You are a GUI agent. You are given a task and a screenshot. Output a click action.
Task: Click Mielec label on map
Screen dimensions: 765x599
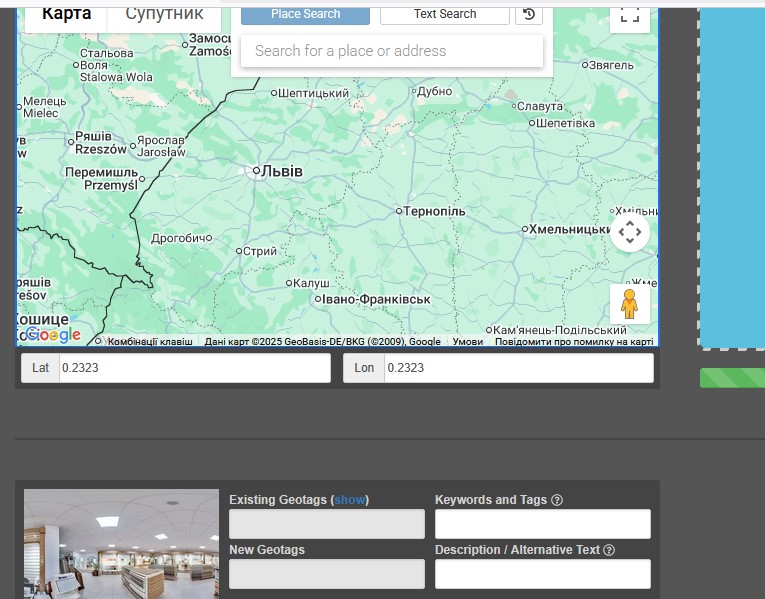click(40, 113)
